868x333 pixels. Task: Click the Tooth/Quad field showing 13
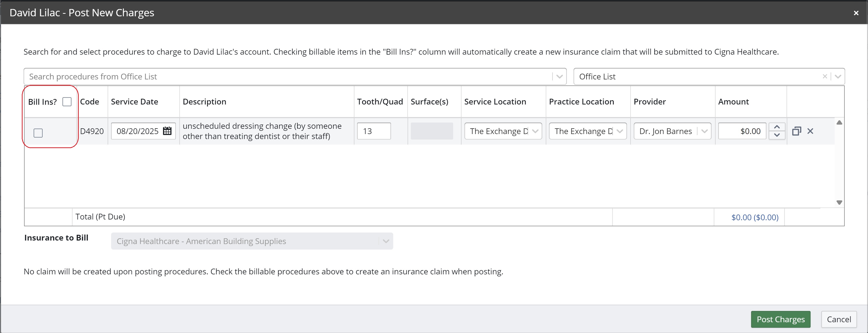point(374,131)
